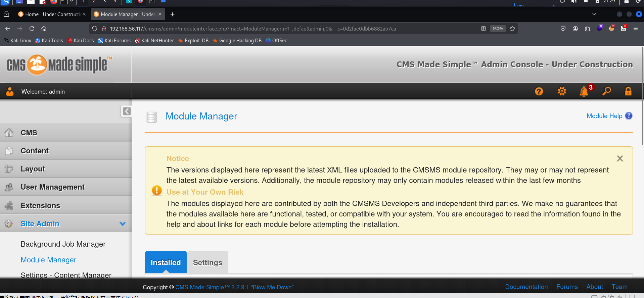Open Kali Docs bookmark

tap(81, 41)
